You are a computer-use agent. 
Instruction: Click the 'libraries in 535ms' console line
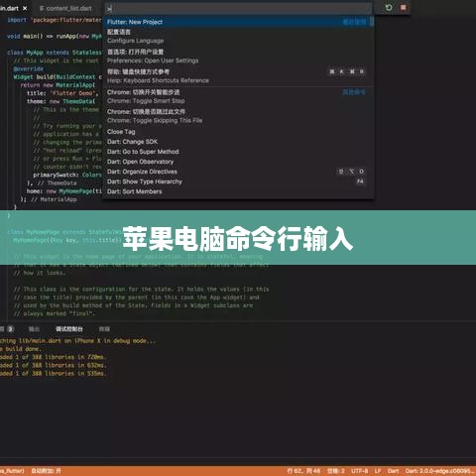53,373
